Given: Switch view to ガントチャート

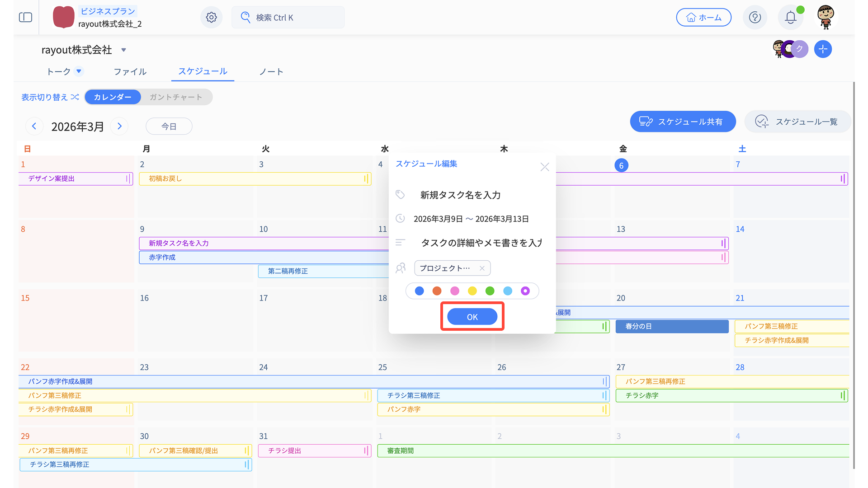Looking at the screenshot, I should pyautogui.click(x=176, y=97).
